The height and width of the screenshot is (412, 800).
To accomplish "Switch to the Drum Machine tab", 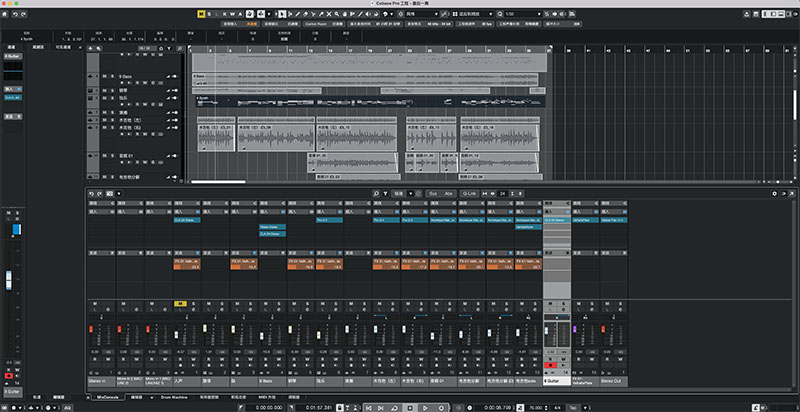I will coord(173,397).
